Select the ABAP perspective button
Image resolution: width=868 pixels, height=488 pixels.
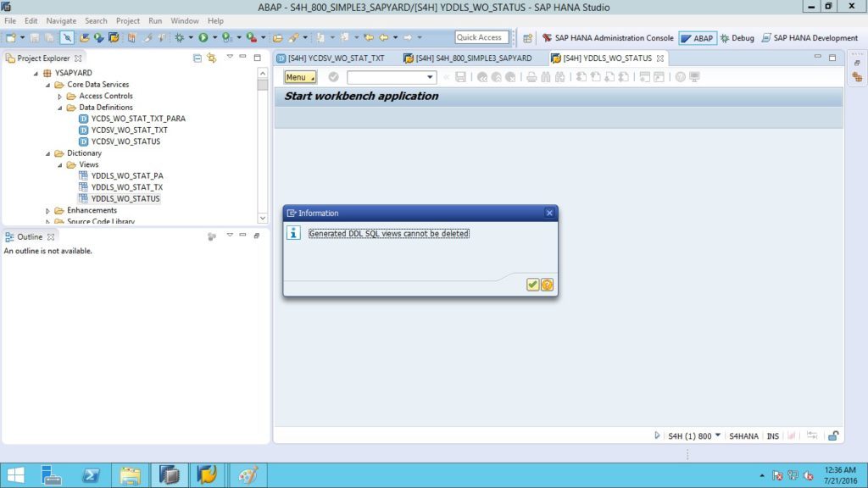tap(698, 38)
